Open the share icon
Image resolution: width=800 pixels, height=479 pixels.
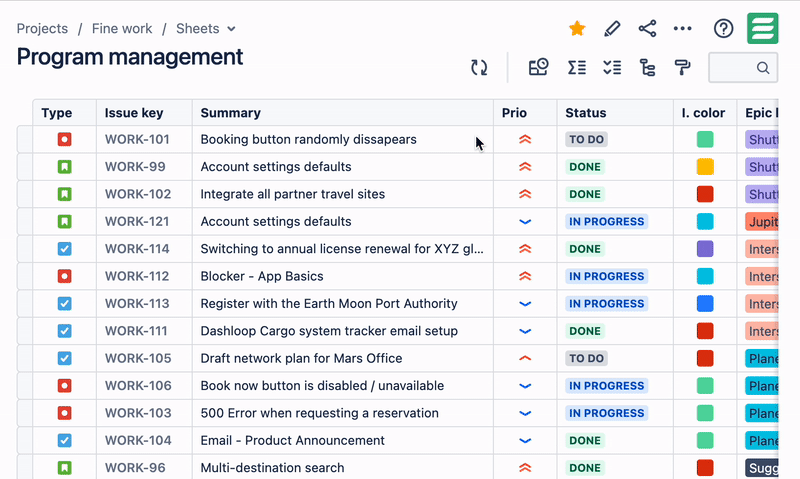[647, 29]
